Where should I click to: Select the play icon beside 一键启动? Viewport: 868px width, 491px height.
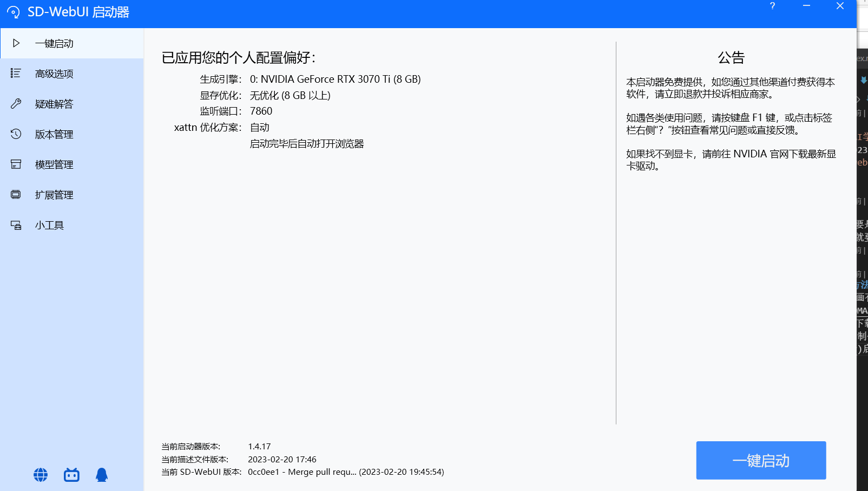(16, 43)
